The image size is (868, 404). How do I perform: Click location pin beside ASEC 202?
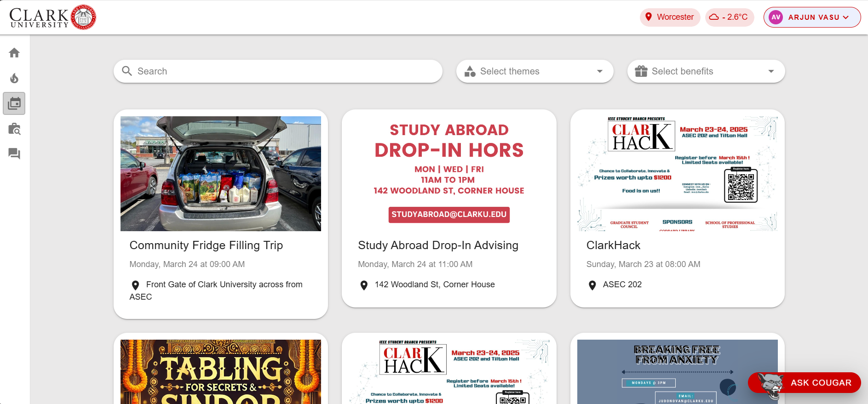pos(592,285)
